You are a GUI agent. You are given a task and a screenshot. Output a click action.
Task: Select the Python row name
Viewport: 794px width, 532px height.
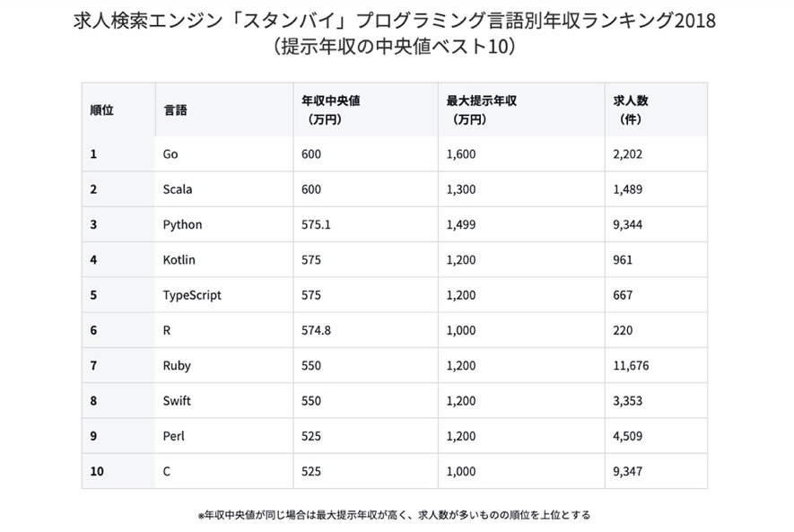182,225
